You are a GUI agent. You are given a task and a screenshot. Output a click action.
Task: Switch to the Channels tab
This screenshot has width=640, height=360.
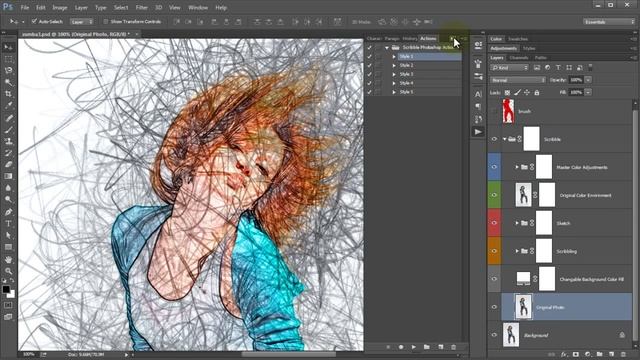pyautogui.click(x=519, y=58)
